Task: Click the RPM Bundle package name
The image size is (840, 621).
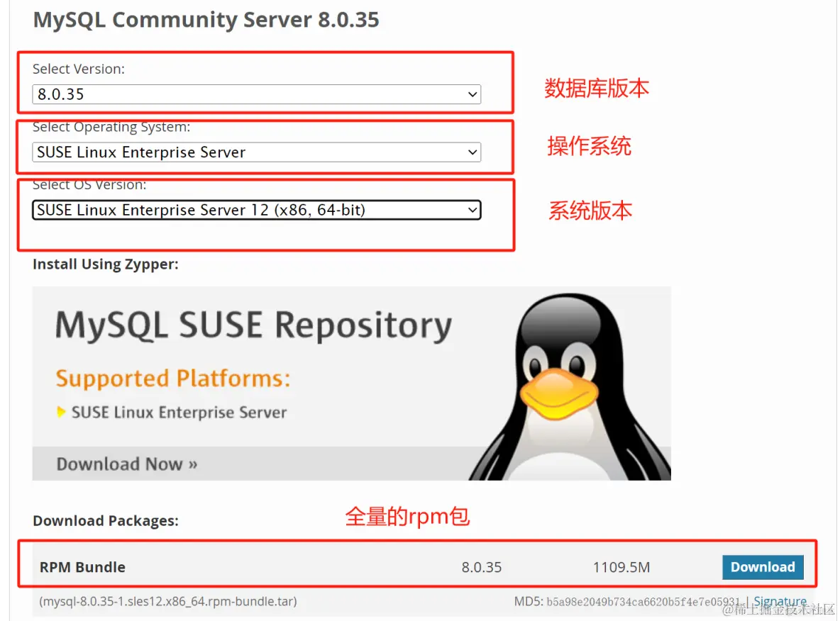Action: pyautogui.click(x=82, y=567)
